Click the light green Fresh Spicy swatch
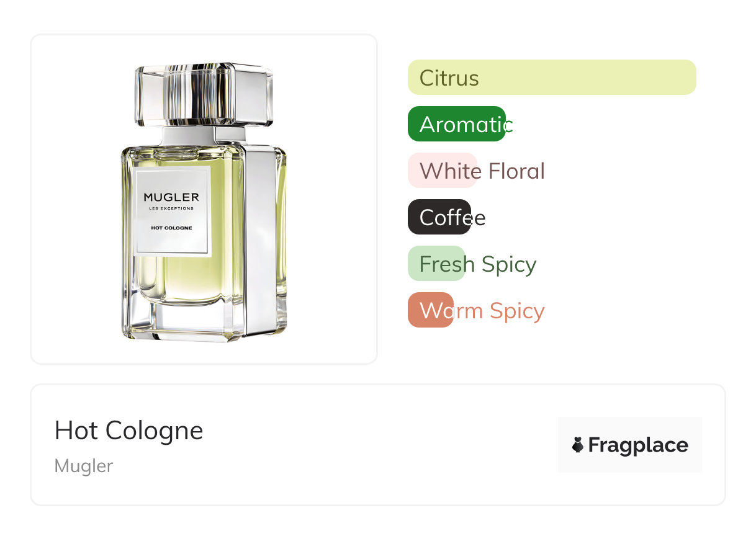 coord(436,264)
